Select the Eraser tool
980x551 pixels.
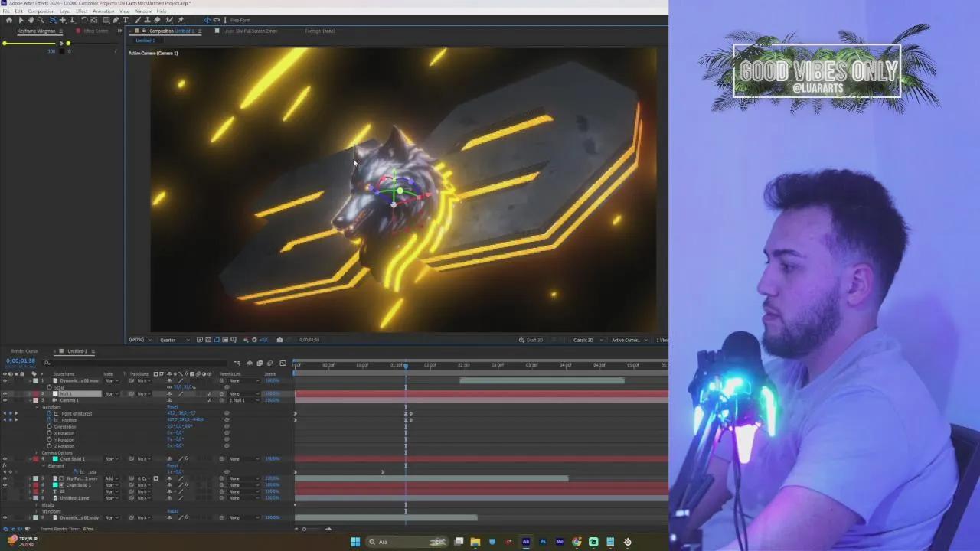point(157,20)
